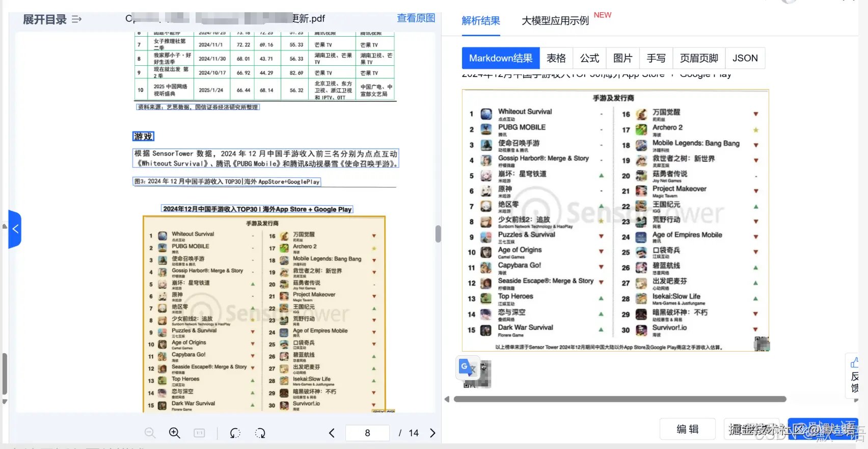
Task: Click 2025 中国网络视听盛典 in the PDF table row 10
Action: (x=171, y=90)
